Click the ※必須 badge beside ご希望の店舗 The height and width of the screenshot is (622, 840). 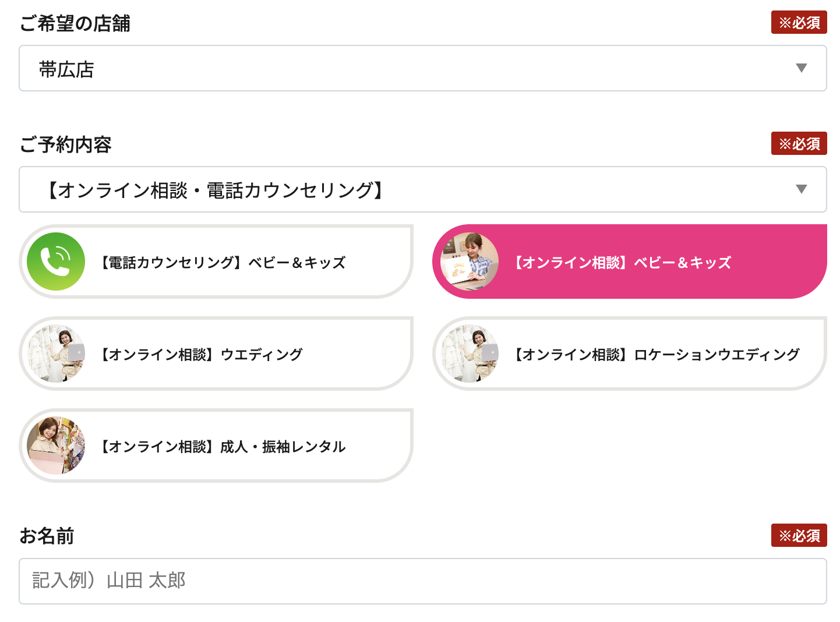(799, 23)
